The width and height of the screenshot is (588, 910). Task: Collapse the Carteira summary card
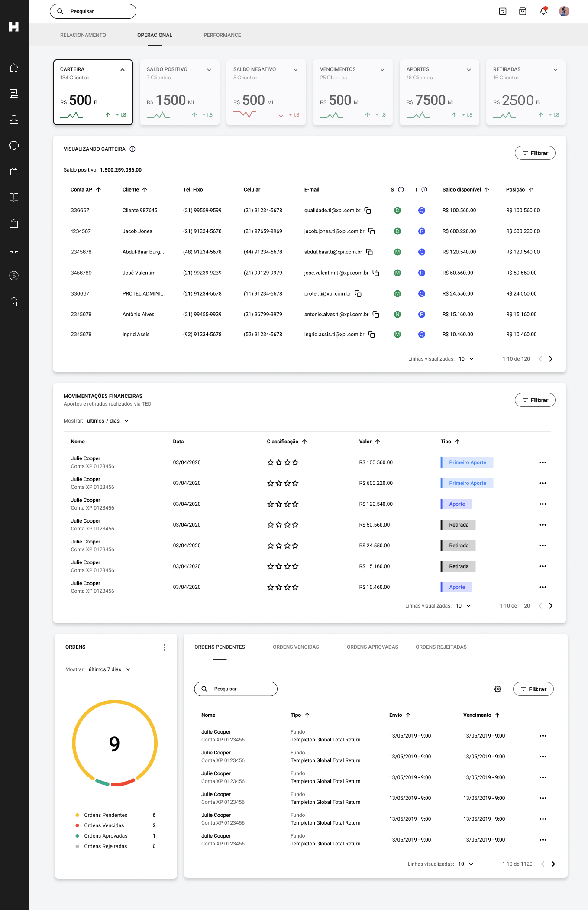pos(123,70)
